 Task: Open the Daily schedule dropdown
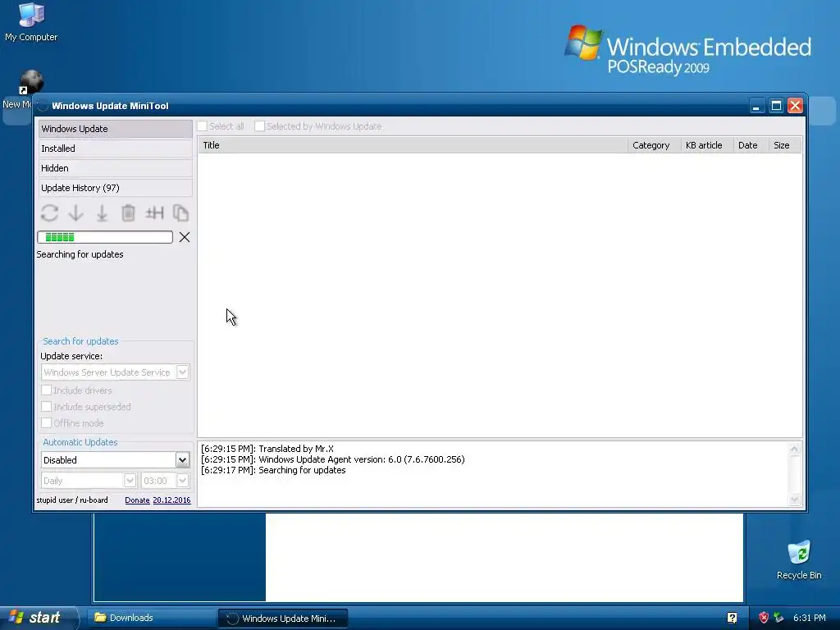89,481
